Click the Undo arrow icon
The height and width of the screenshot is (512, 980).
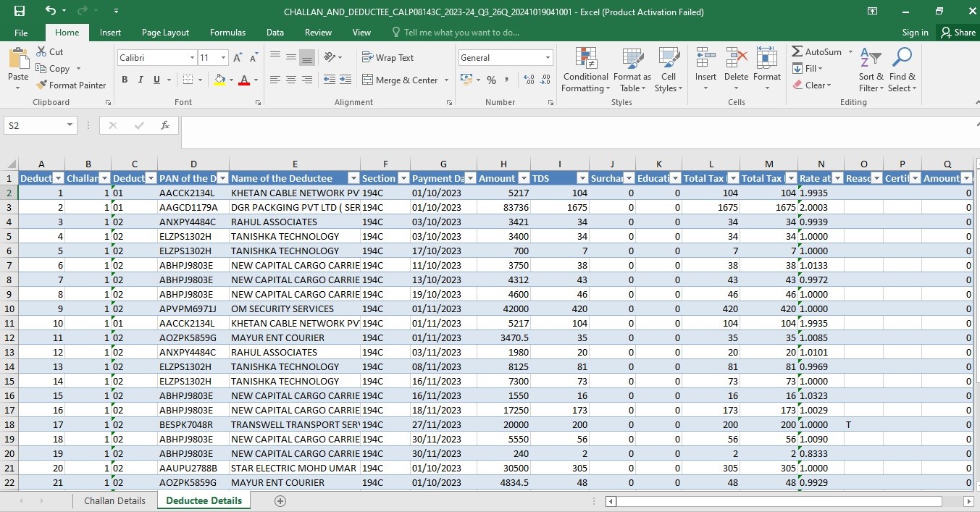coord(50,11)
